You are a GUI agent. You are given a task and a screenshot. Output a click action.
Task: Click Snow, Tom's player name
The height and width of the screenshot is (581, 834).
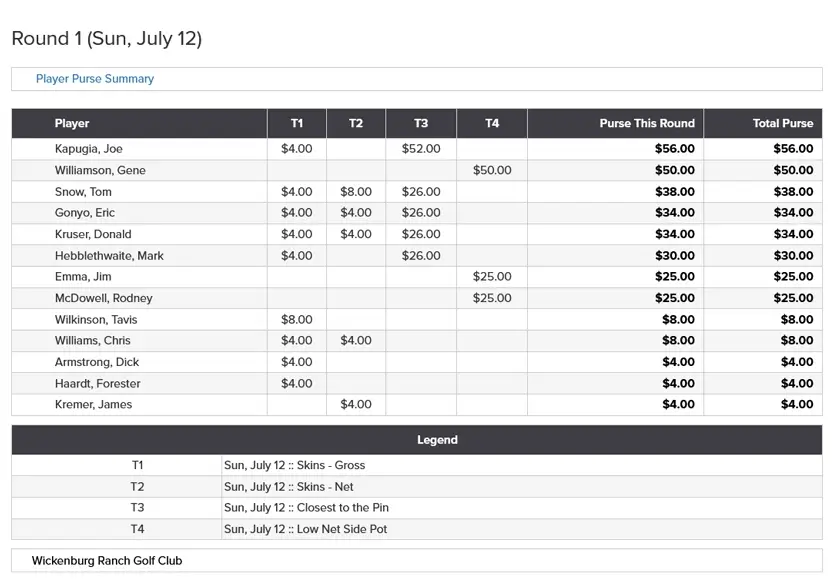point(83,192)
